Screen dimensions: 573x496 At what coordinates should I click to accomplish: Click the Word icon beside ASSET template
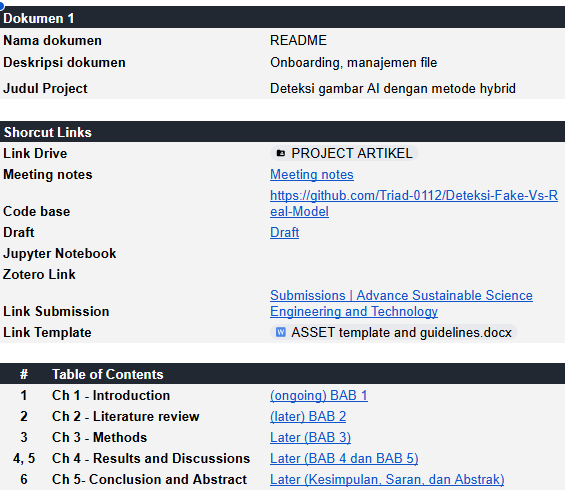click(281, 332)
